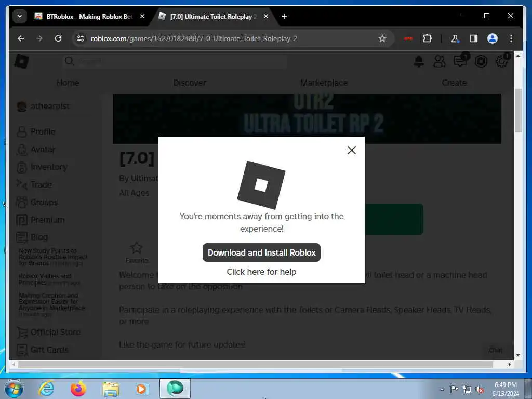Open Blog in the sidebar

click(x=32, y=237)
